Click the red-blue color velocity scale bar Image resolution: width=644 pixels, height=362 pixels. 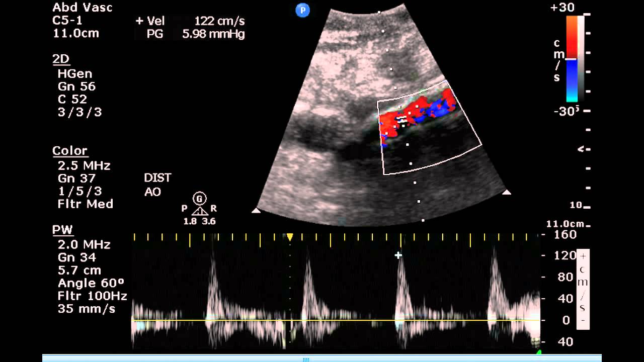tap(572, 59)
